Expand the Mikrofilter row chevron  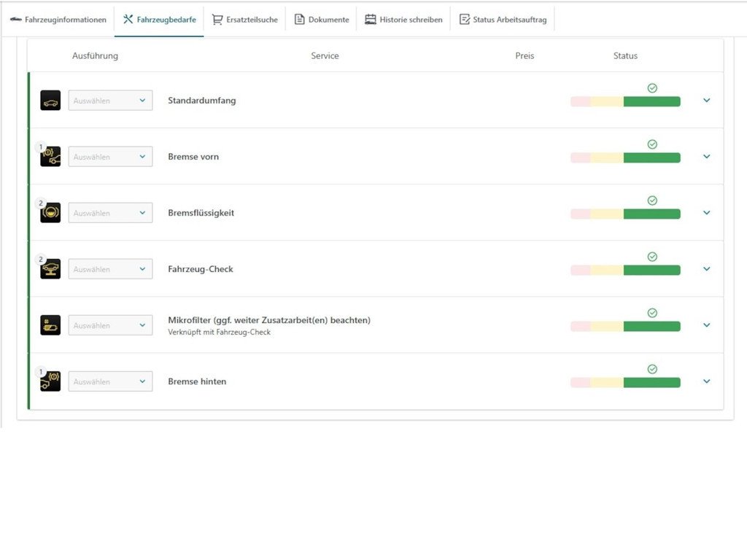(706, 325)
